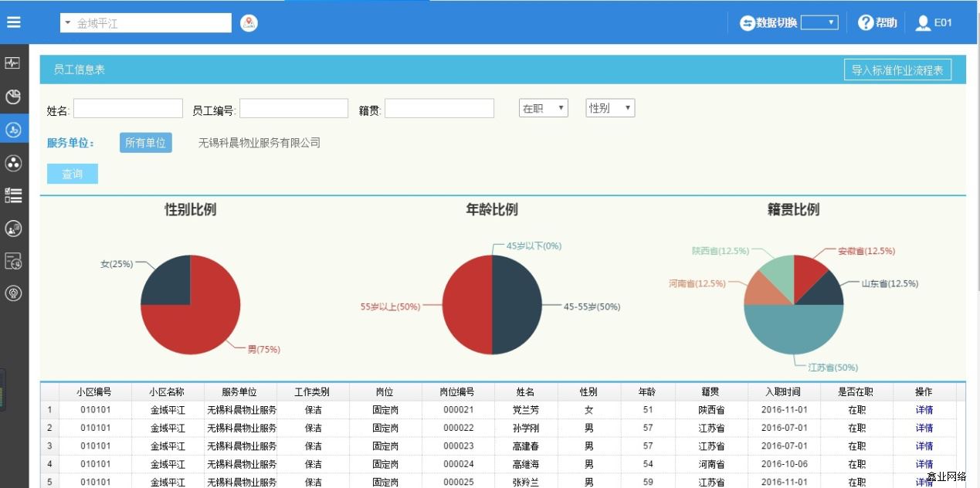Open the hamburger menu icon
Viewport: 980px width, 488px height.
click(x=14, y=22)
